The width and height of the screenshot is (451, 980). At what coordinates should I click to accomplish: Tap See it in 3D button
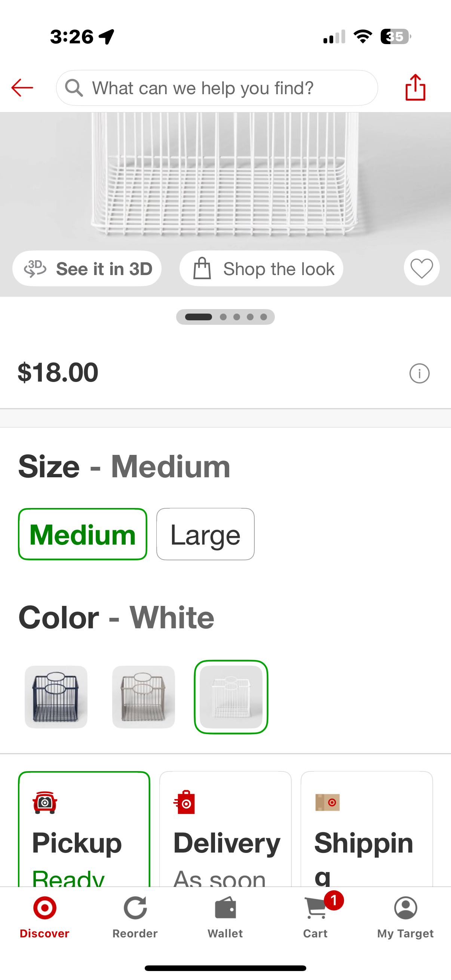point(87,269)
